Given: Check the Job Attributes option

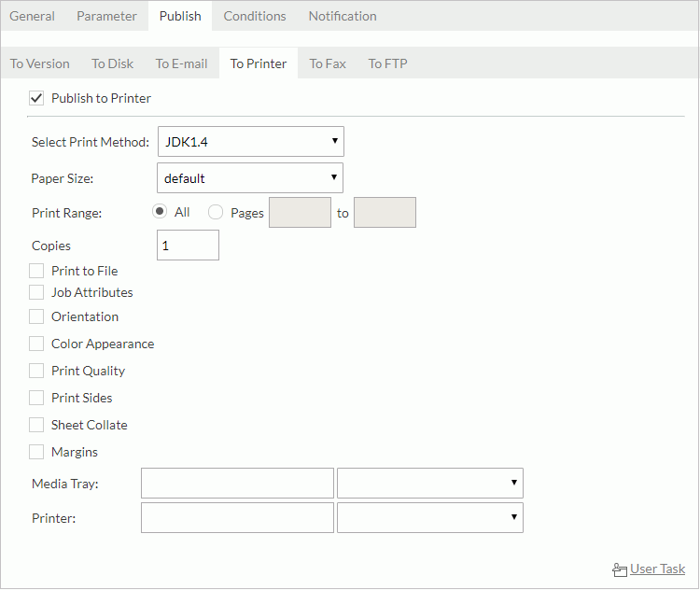Looking at the screenshot, I should [x=36, y=292].
